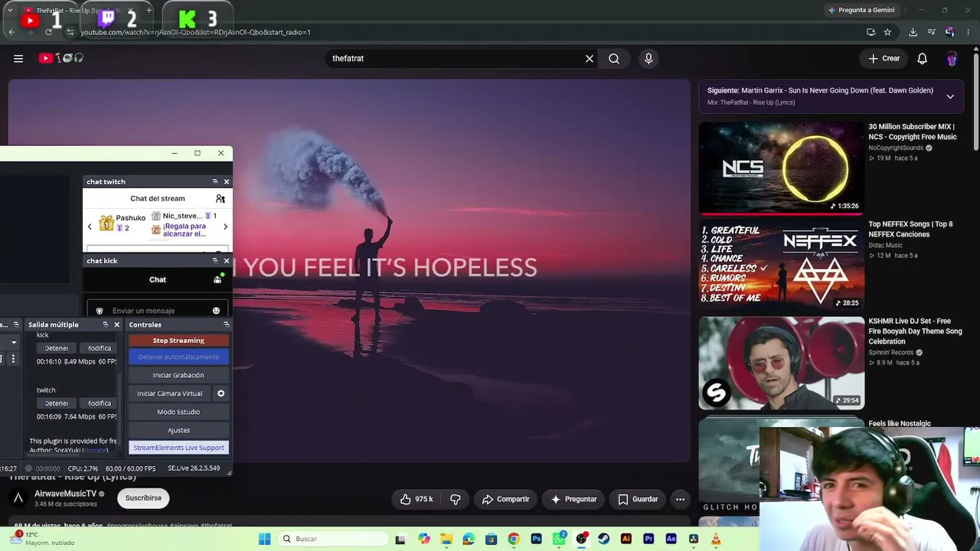Like the video with 975 k likes
The width and height of the screenshot is (980, 551).
(416, 499)
